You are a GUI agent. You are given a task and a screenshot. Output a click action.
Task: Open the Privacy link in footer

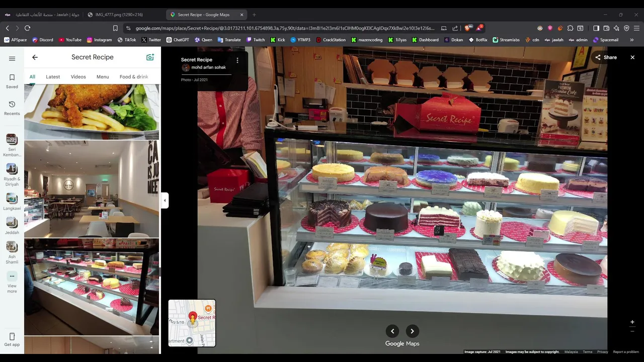[x=603, y=352]
